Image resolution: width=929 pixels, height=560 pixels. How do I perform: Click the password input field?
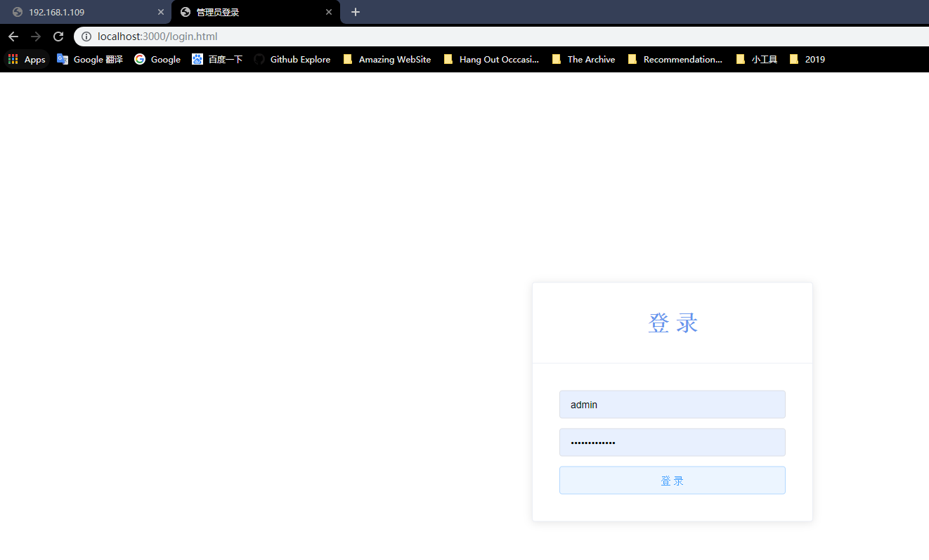click(x=672, y=442)
